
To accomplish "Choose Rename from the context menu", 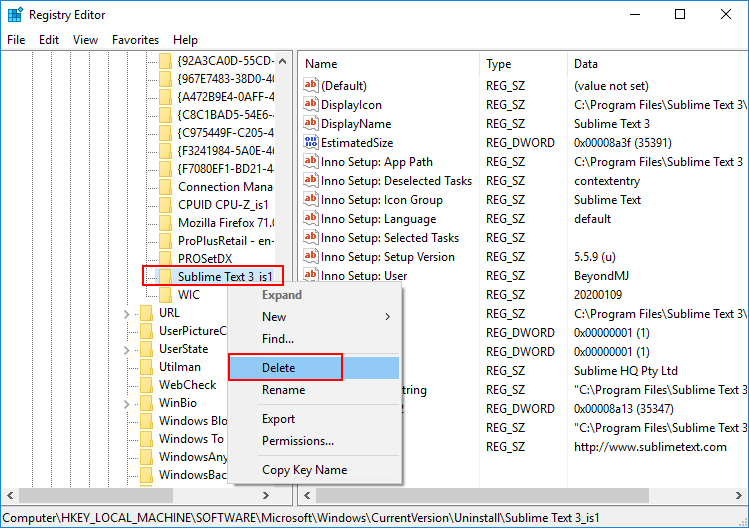I will [x=313, y=390].
